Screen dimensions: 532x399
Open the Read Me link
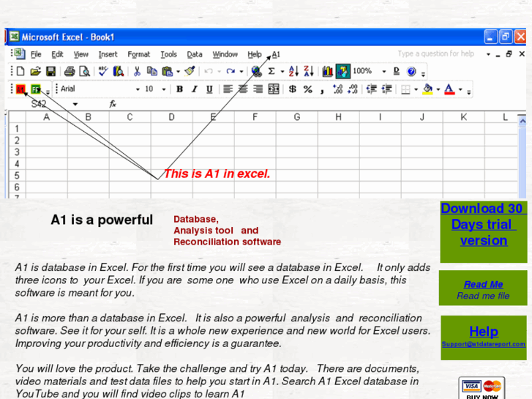[x=483, y=284]
